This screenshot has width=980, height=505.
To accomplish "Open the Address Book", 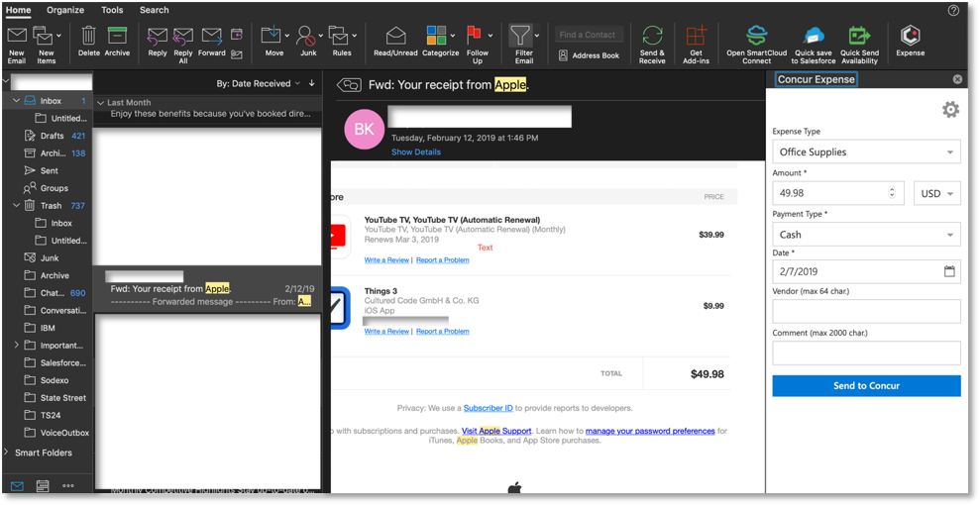I will pos(589,55).
